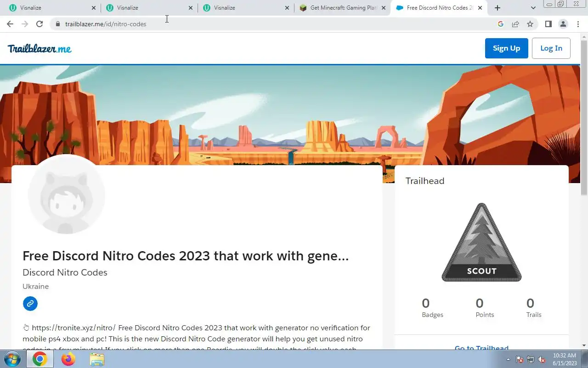Screen dimensions: 588x368
Task: Click the Trailblazer.me logo
Action: click(40, 48)
